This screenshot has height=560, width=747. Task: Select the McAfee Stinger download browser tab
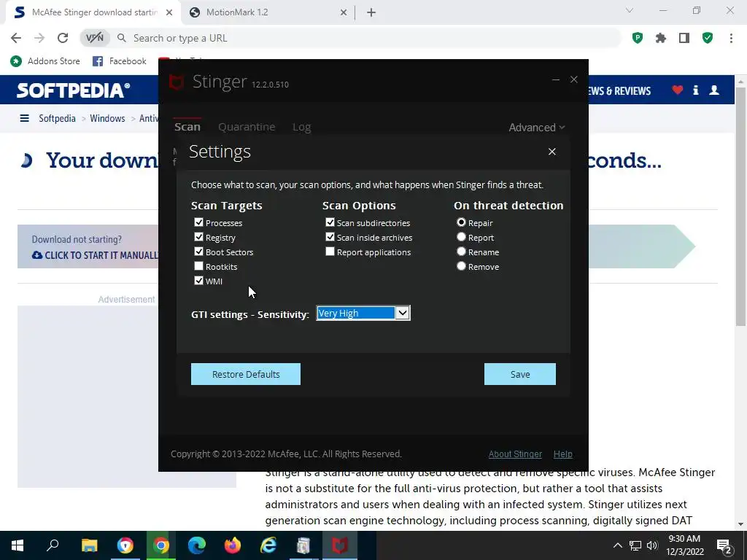pyautogui.click(x=93, y=12)
